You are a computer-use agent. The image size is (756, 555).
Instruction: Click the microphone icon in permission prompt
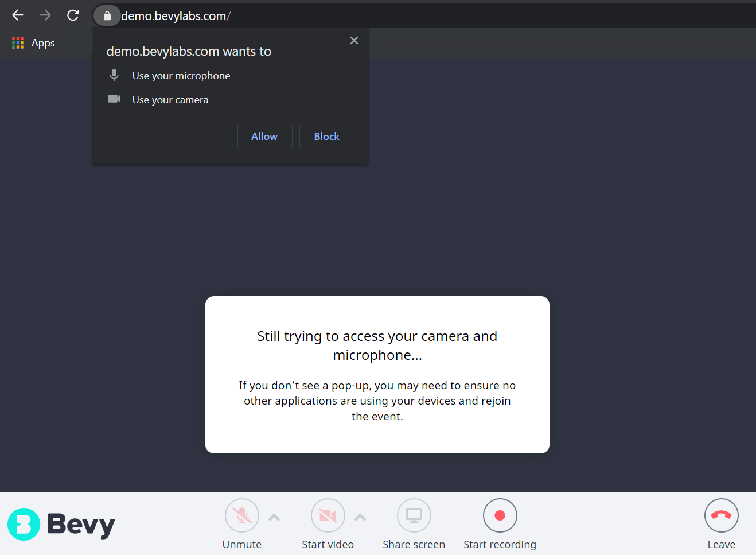pyautogui.click(x=114, y=75)
